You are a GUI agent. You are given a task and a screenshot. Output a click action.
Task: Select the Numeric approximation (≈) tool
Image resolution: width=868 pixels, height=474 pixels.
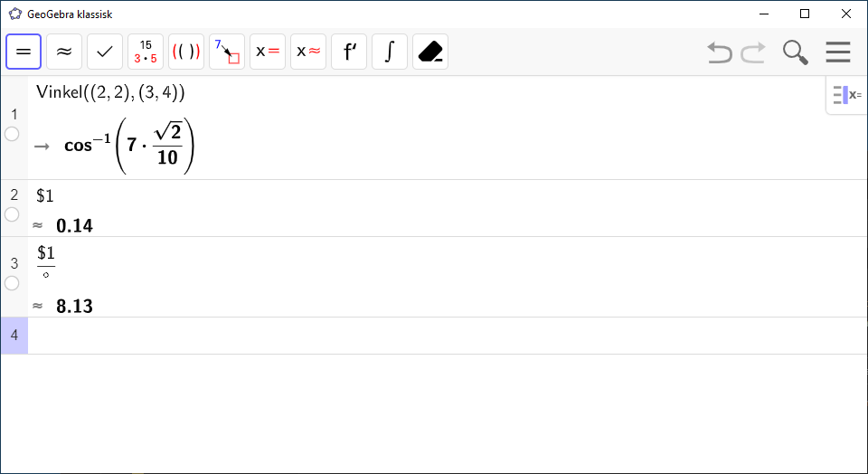pyautogui.click(x=64, y=52)
